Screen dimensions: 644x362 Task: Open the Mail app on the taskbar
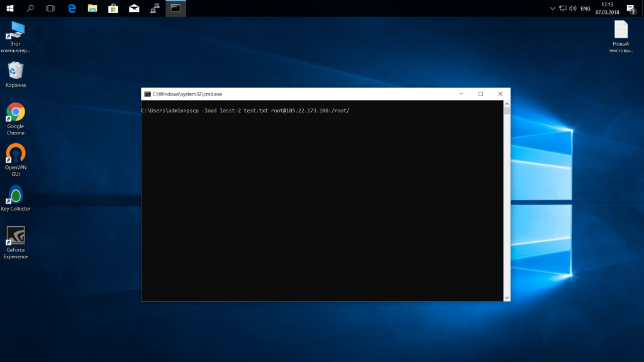134,8
